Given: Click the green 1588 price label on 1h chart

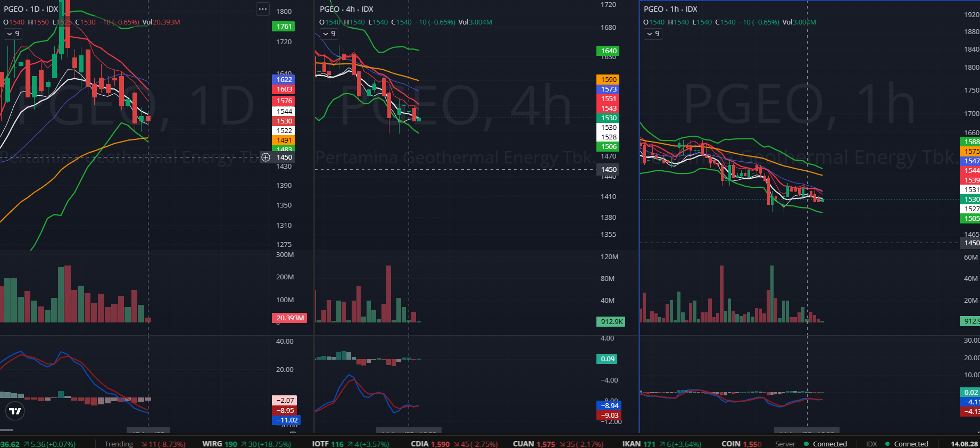Looking at the screenshot, I should (970, 142).
